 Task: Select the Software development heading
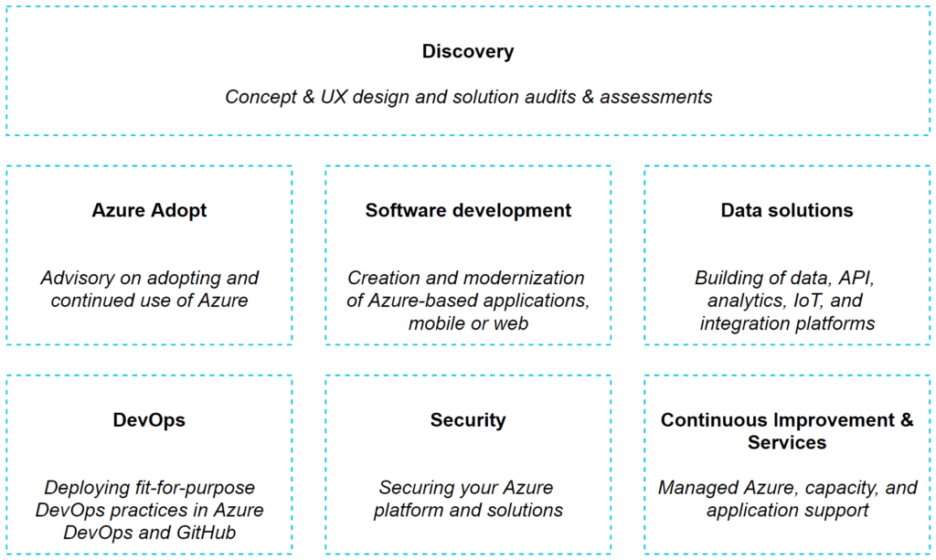pyautogui.click(x=468, y=210)
